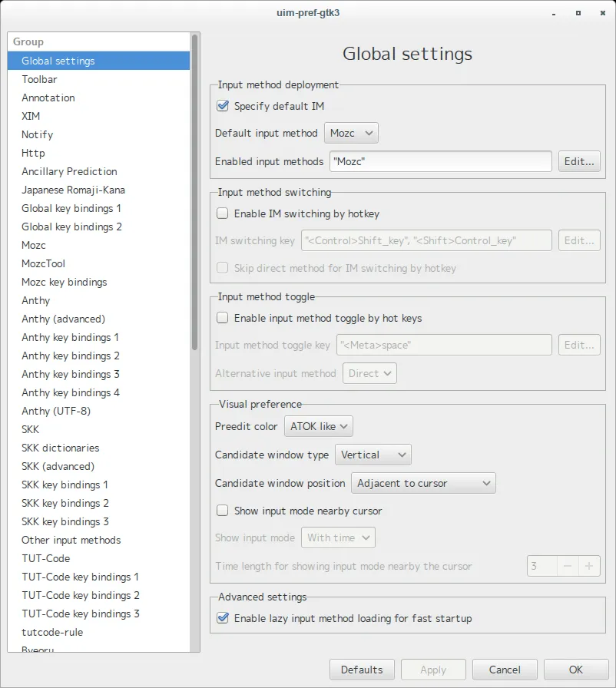Toggle the Specify default IM checkbox

pyautogui.click(x=224, y=106)
